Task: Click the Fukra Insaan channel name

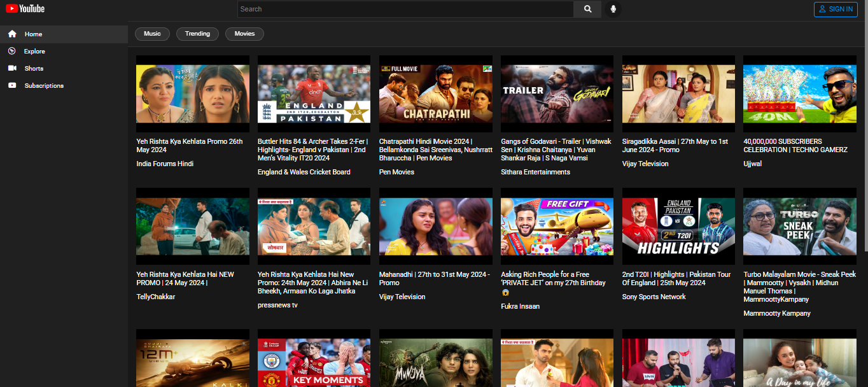Action: point(520,306)
